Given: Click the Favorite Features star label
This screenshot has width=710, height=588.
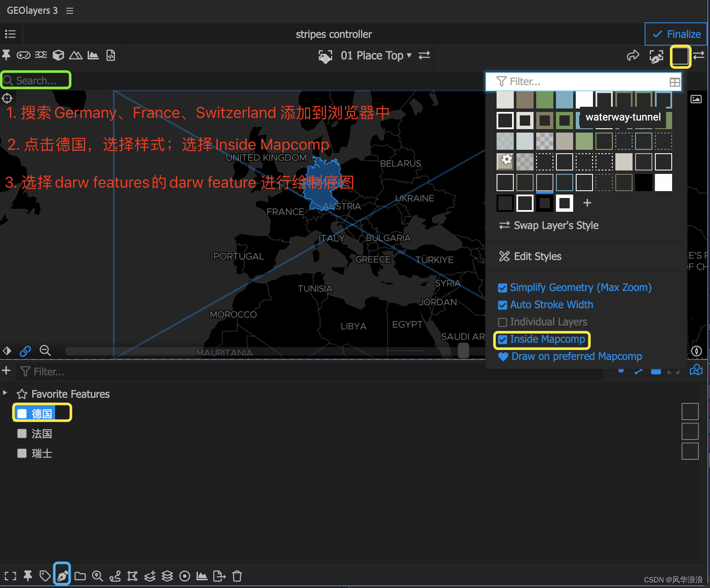Looking at the screenshot, I should 63,394.
